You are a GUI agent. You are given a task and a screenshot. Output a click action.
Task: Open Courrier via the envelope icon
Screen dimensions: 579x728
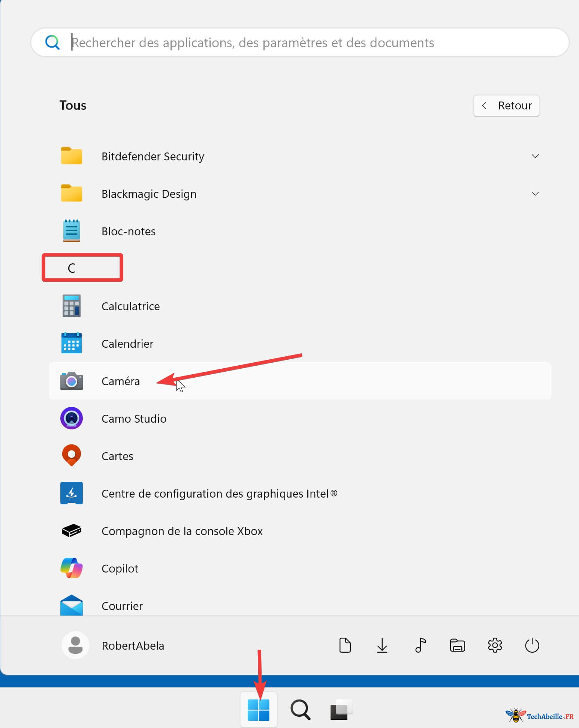click(x=71, y=605)
